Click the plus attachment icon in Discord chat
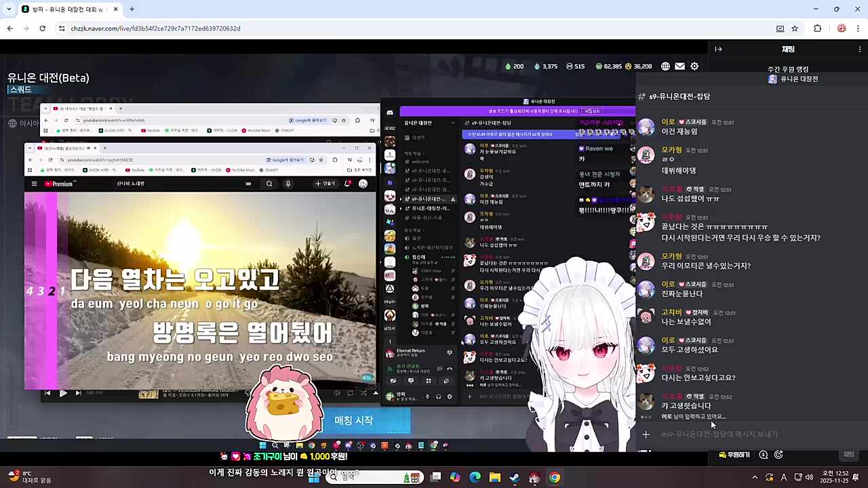 646,434
